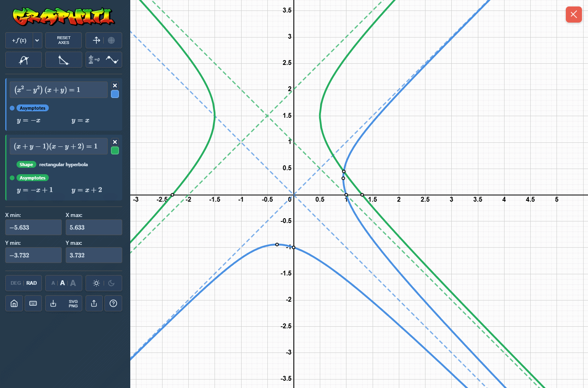Image resolution: width=588 pixels, height=388 pixels.
Task: Edit the (x²−y²)(x+y)=1 equation field
Action: pos(58,90)
